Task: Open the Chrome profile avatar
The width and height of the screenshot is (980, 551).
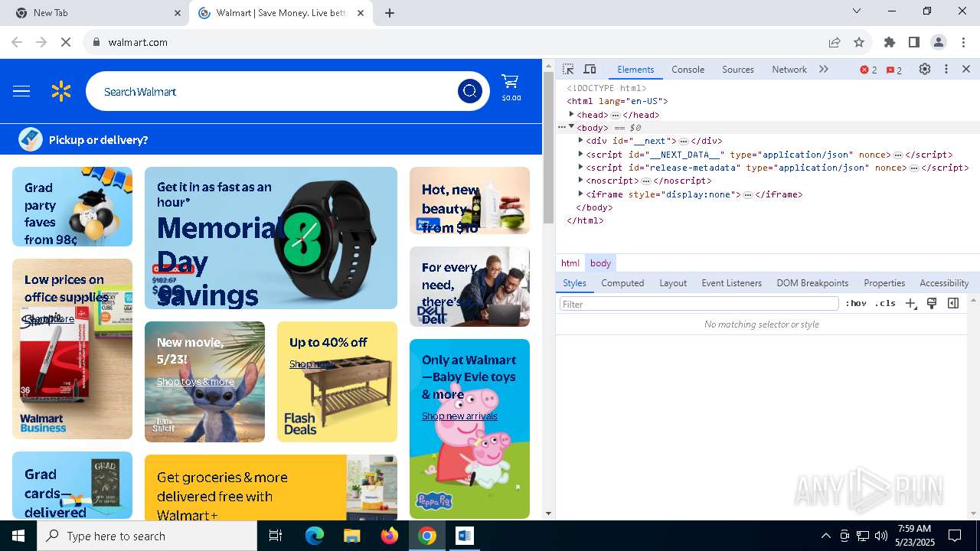Action: [939, 42]
